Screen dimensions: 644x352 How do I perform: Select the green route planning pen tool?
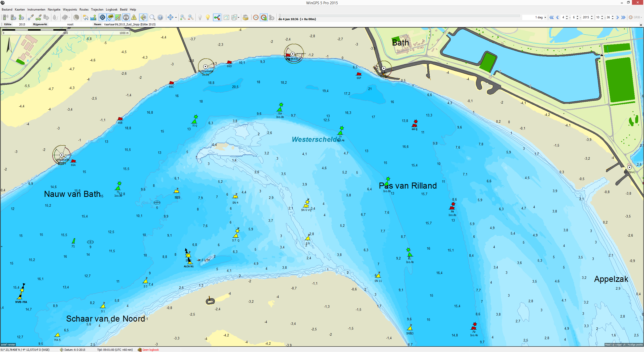point(38,17)
